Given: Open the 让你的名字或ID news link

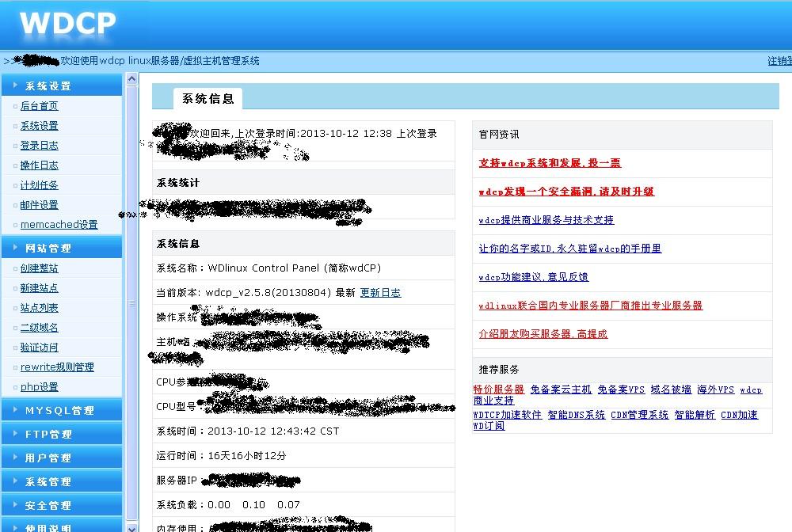Looking at the screenshot, I should click(569, 249).
